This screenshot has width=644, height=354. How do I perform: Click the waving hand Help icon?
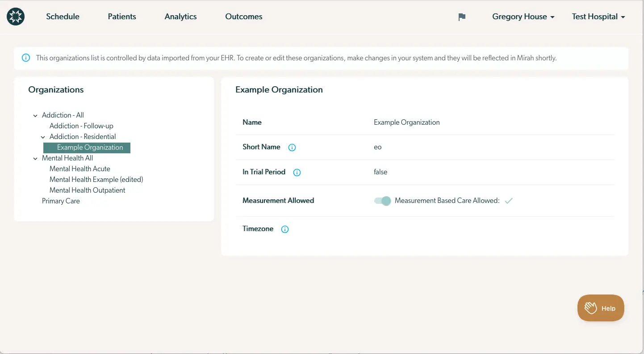tap(590, 308)
